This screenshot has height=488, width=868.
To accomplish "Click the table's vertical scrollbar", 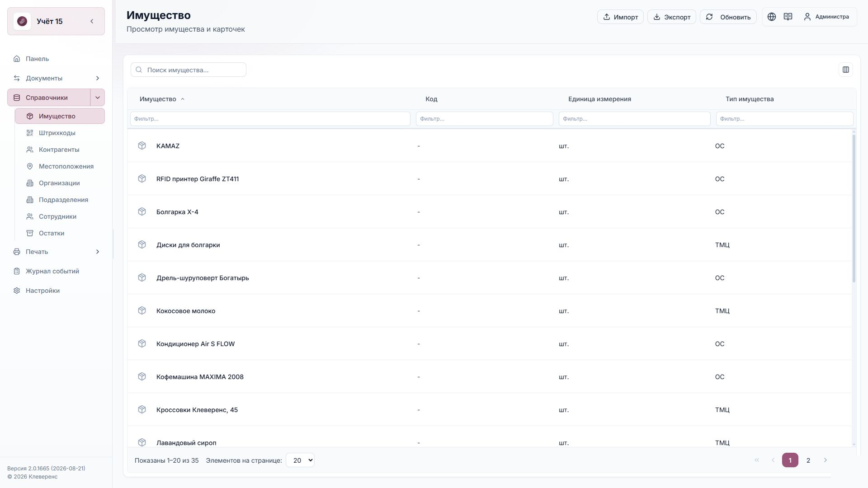I will (854, 208).
